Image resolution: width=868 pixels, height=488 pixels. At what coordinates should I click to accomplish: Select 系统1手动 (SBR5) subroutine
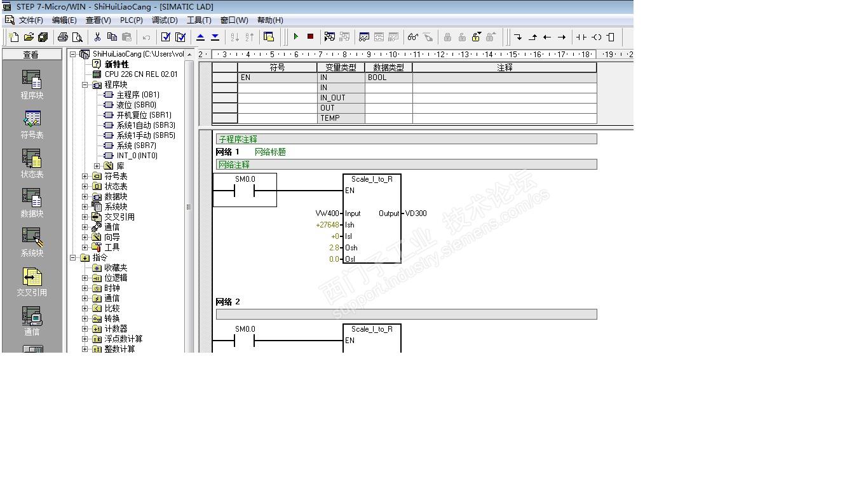[146, 135]
